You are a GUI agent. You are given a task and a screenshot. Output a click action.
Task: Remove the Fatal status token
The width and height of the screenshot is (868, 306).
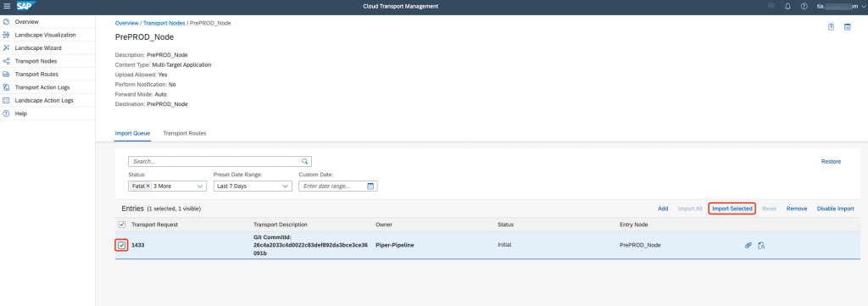(148, 186)
